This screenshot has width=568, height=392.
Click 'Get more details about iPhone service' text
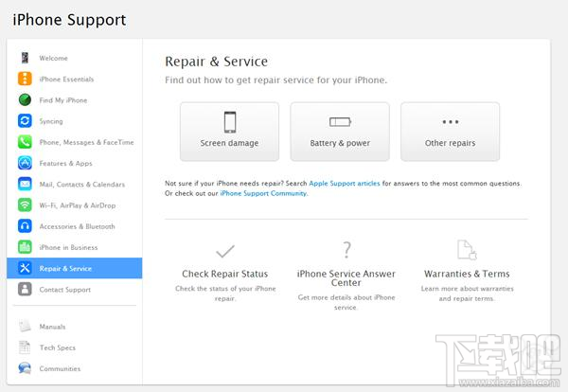pyautogui.click(x=346, y=302)
